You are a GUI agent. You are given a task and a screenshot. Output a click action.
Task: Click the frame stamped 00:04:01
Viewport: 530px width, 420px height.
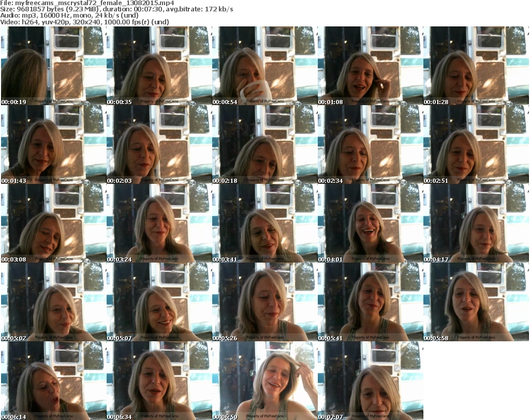pos(371,223)
